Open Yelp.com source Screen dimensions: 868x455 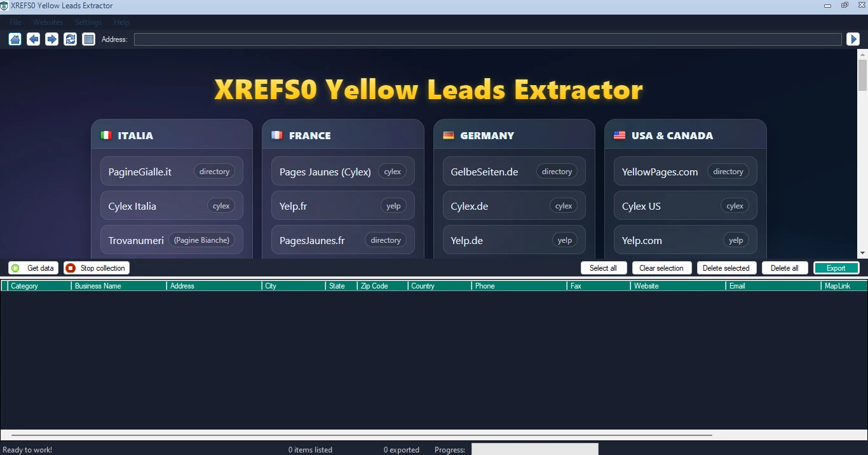coord(685,240)
